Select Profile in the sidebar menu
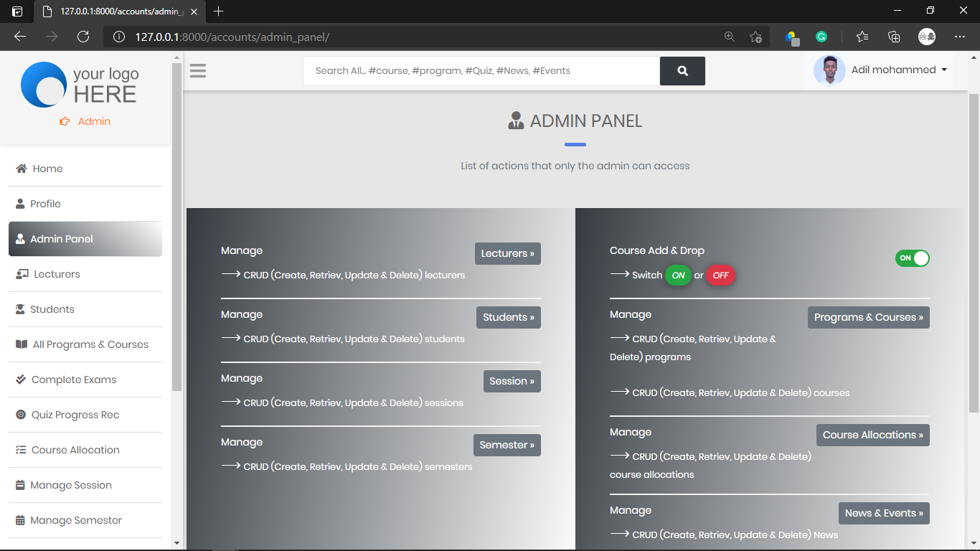This screenshot has width=980, height=551. point(85,204)
